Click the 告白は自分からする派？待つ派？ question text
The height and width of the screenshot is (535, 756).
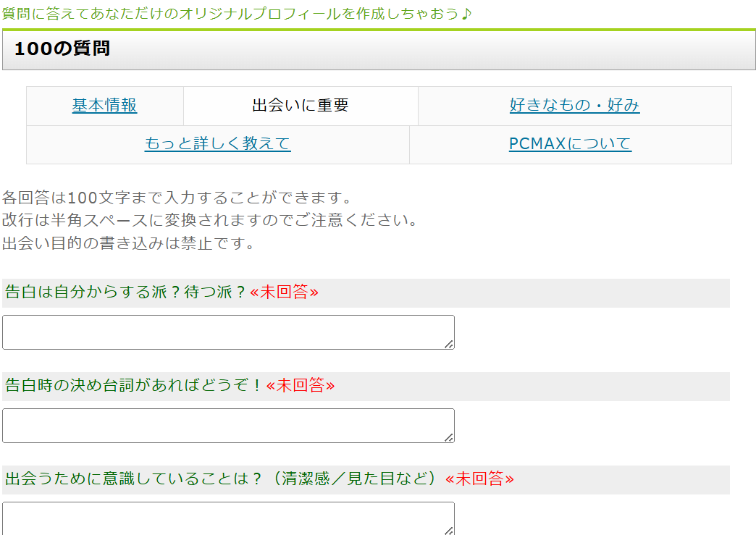tap(125, 292)
